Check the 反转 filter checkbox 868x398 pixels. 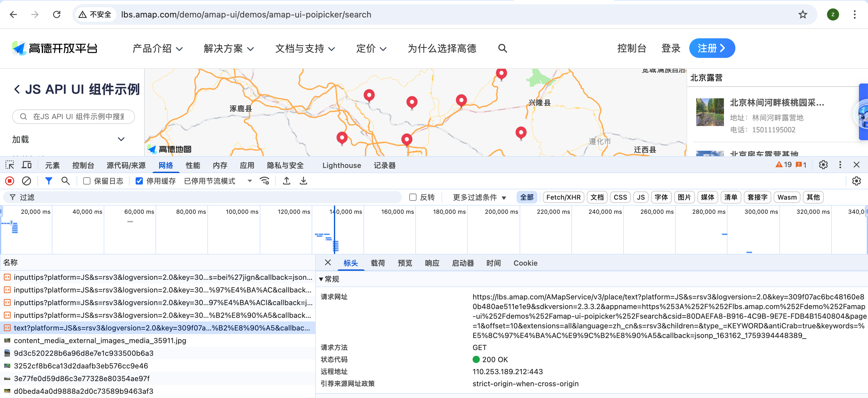coord(413,197)
